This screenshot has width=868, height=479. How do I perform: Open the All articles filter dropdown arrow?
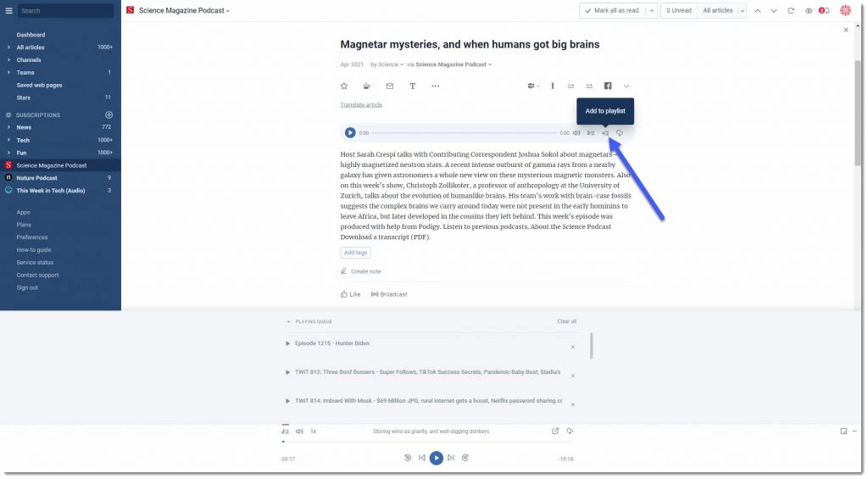coord(743,10)
